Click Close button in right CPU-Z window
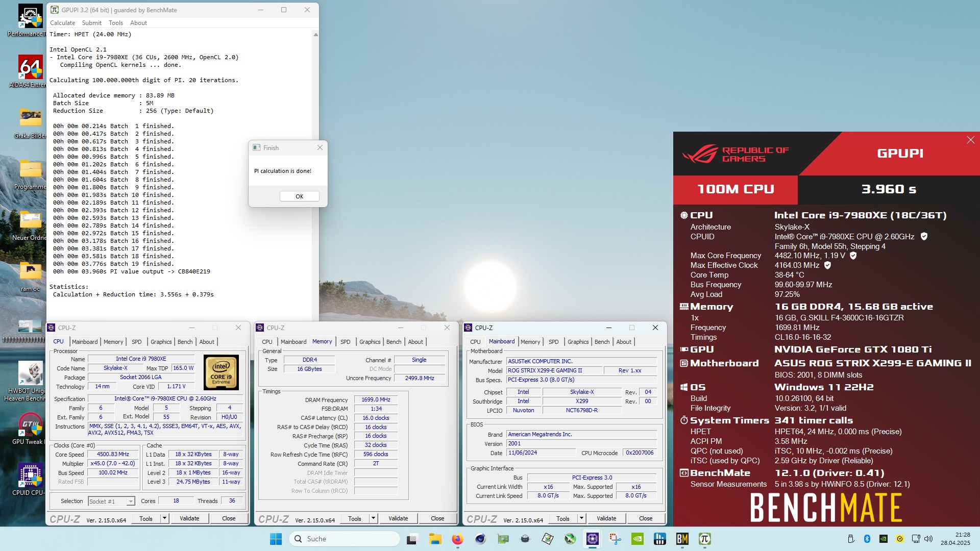 pyautogui.click(x=646, y=518)
